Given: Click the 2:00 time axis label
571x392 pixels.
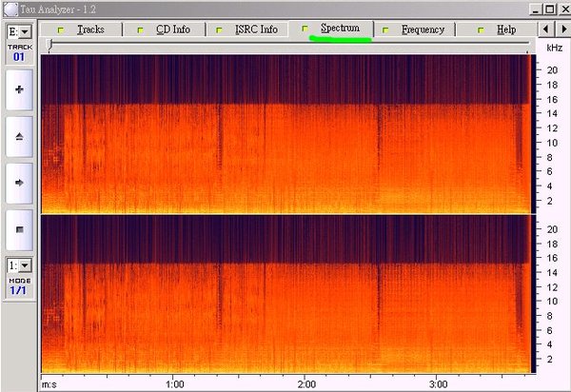Looking at the screenshot, I should [306, 384].
